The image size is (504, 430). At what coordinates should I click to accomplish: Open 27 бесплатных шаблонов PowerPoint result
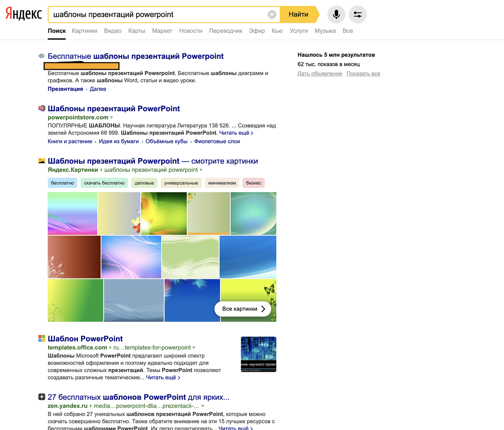[x=139, y=397]
